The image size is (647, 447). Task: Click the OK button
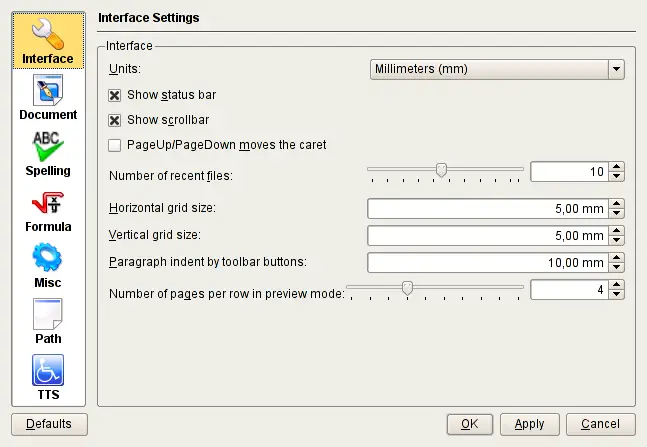point(469,424)
